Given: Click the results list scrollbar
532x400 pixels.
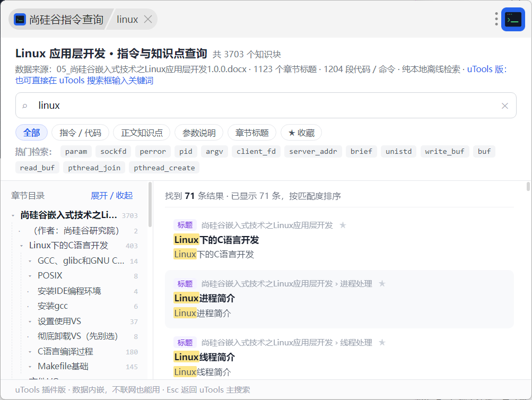Looking at the screenshot, I should tap(528, 187).
